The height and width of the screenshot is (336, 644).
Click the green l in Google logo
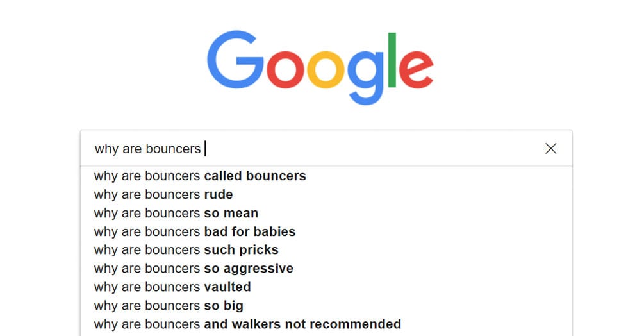click(x=392, y=60)
